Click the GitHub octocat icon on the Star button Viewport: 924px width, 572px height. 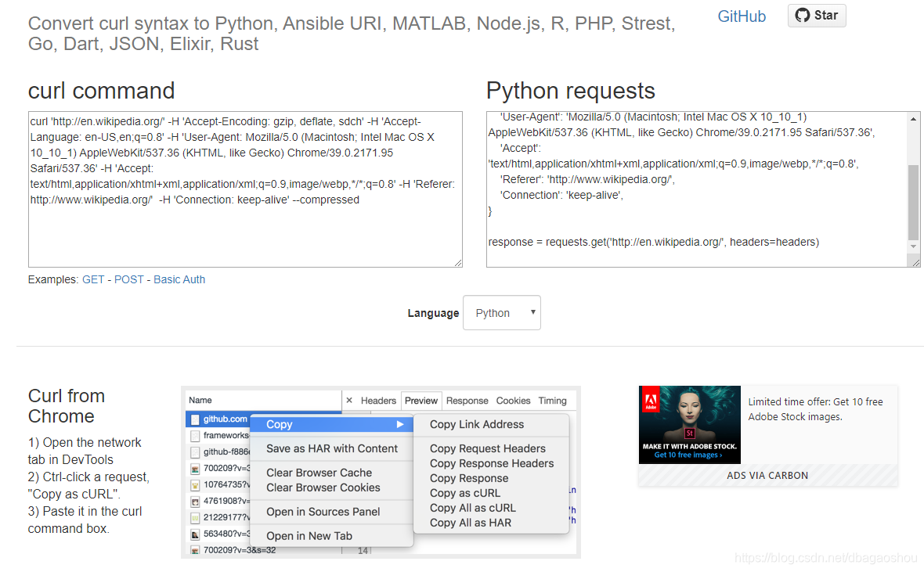click(x=801, y=15)
